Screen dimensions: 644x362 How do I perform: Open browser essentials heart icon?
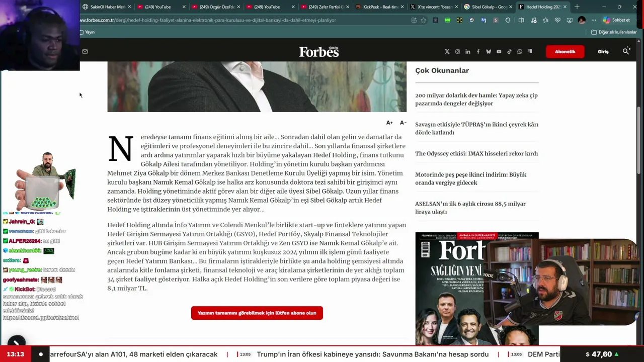click(x=557, y=20)
